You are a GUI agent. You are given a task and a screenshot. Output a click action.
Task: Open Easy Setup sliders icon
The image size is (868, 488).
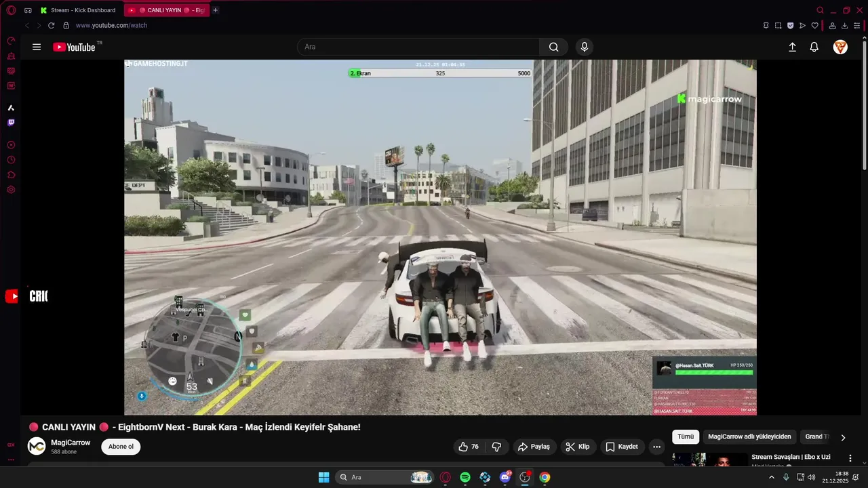856,25
